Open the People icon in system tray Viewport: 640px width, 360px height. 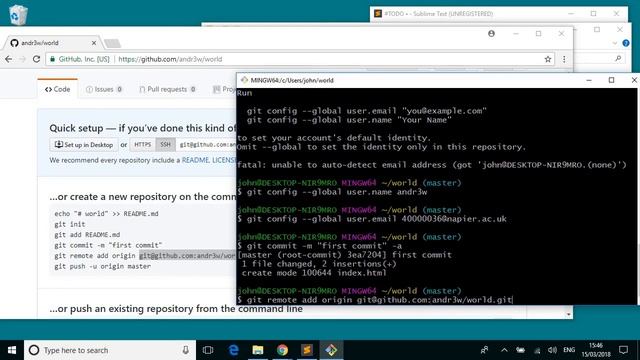484,350
